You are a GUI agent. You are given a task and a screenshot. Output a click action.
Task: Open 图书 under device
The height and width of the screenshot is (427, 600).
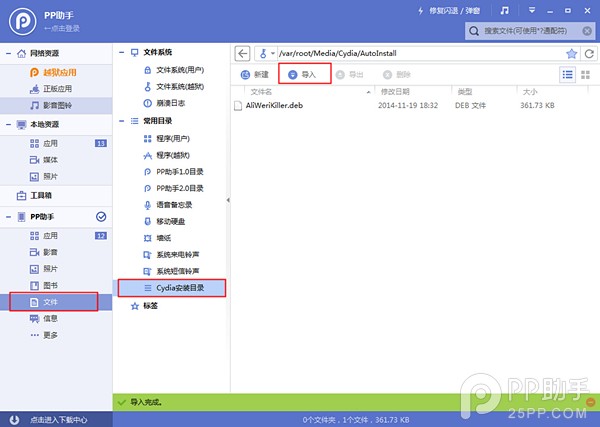[x=44, y=285]
